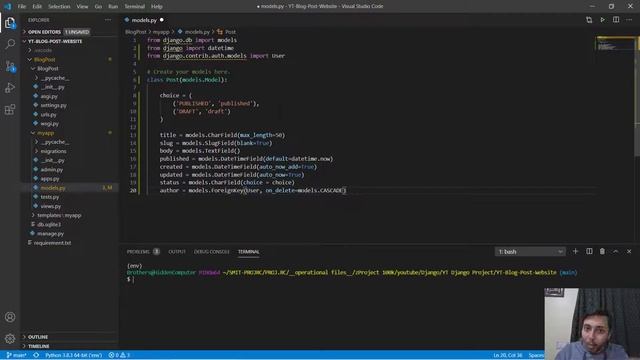The image size is (640, 360).
Task: Open requirement.txt in the explorer
Action: coord(52,243)
